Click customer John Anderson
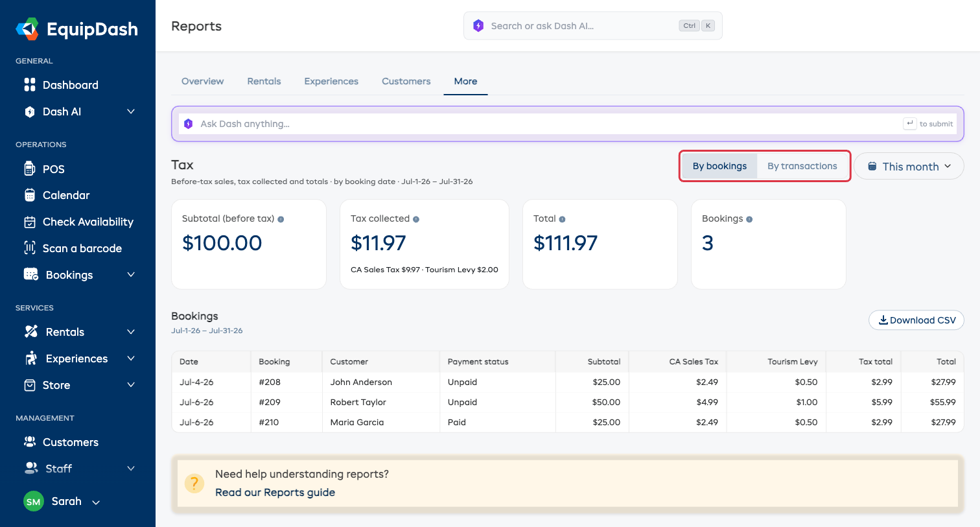The width and height of the screenshot is (980, 527). pyautogui.click(x=361, y=382)
